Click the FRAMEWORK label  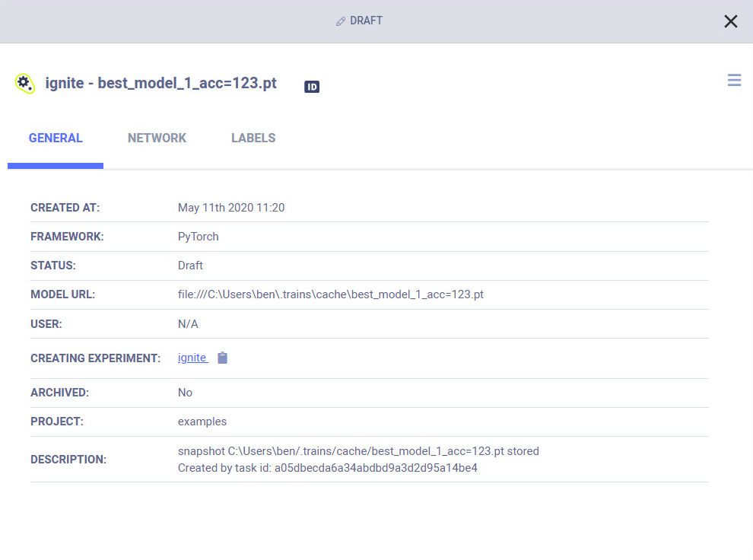[67, 237]
